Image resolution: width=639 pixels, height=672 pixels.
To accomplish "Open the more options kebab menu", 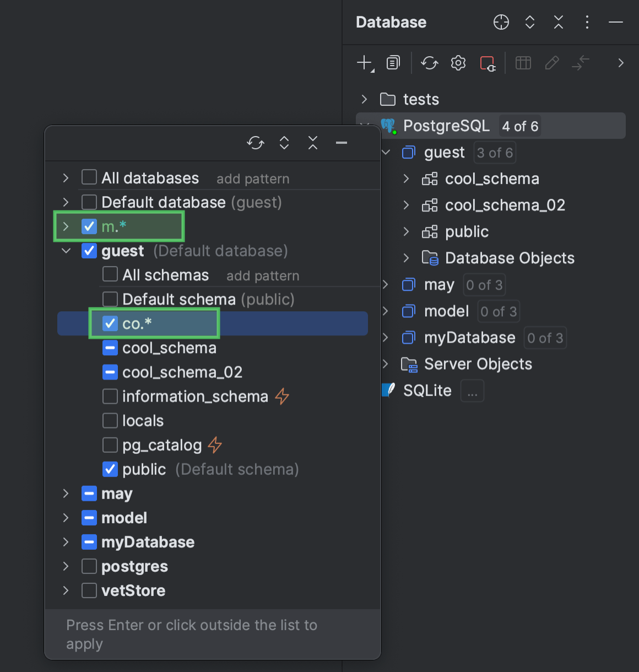I will pos(587,22).
